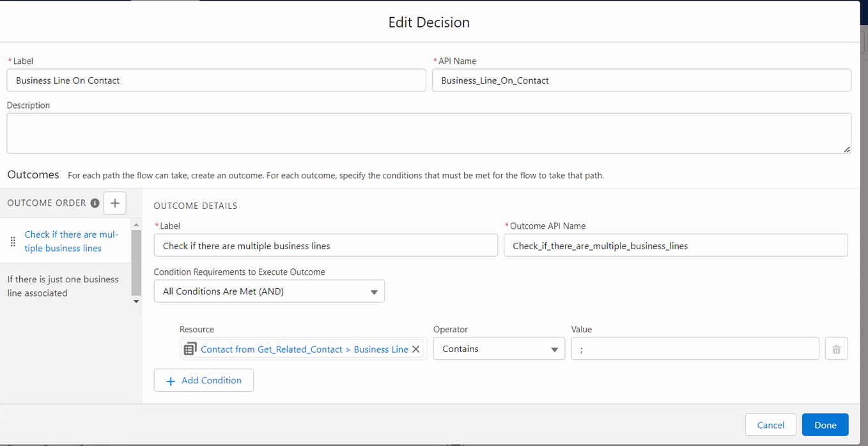This screenshot has height=446, width=868.
Task: Click outcome list scrollbar up arrow
Action: point(136,225)
